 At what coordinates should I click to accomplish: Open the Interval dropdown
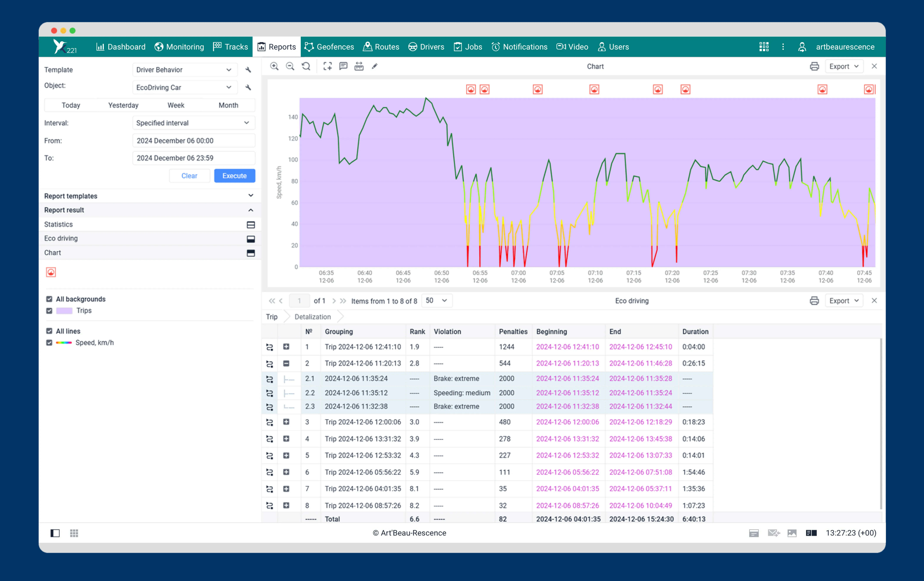(194, 123)
